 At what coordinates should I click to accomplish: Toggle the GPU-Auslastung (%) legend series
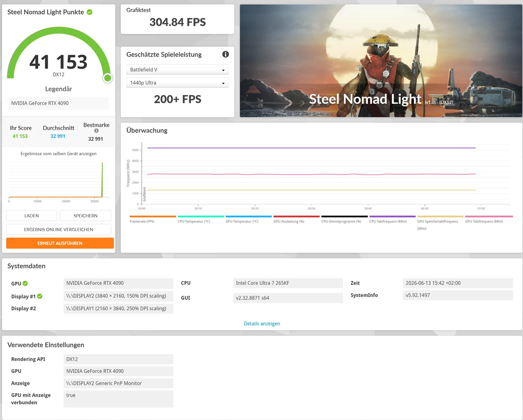click(289, 221)
